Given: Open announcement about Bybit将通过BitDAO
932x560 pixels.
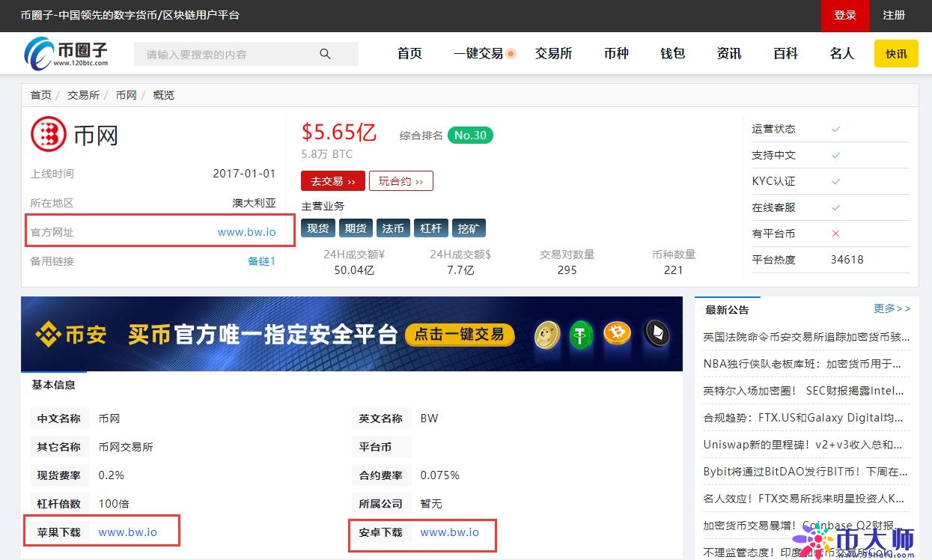Looking at the screenshot, I should pos(807,472).
